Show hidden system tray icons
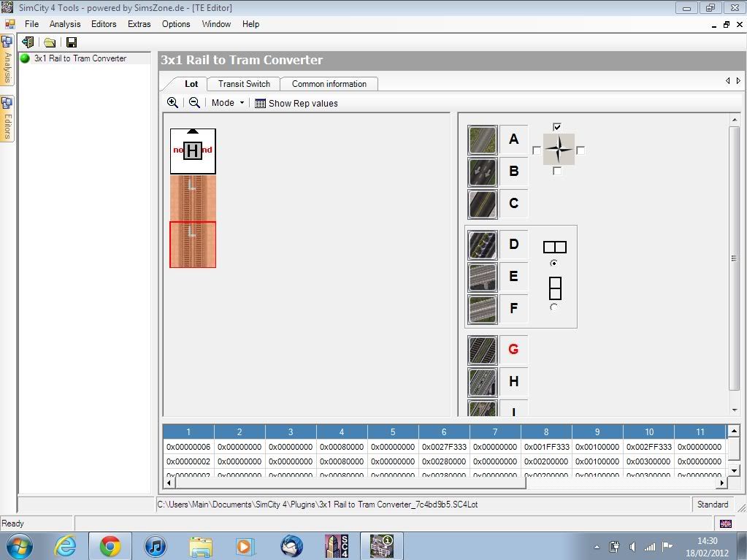The image size is (747, 560). pos(597,547)
